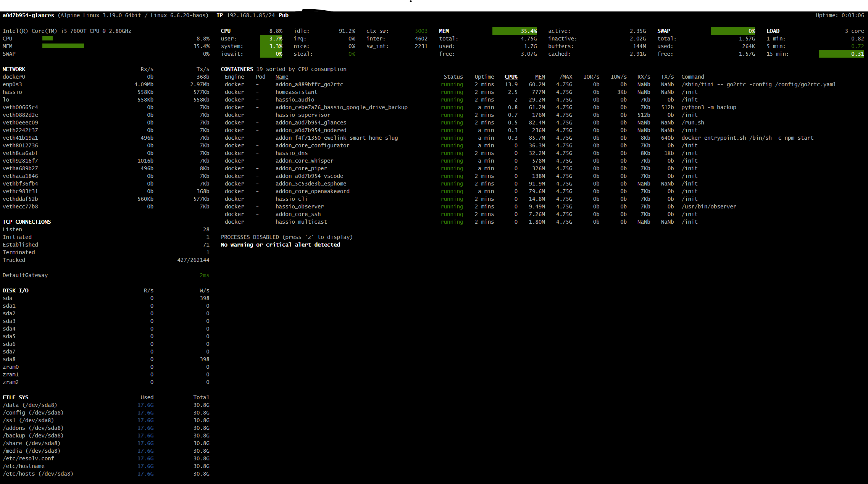Click the NETWORK section heading

(14, 69)
